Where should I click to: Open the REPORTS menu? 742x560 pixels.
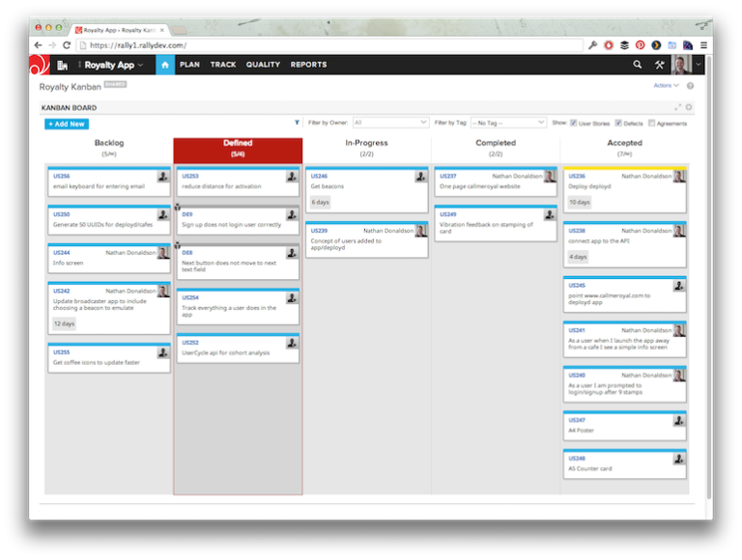point(308,65)
